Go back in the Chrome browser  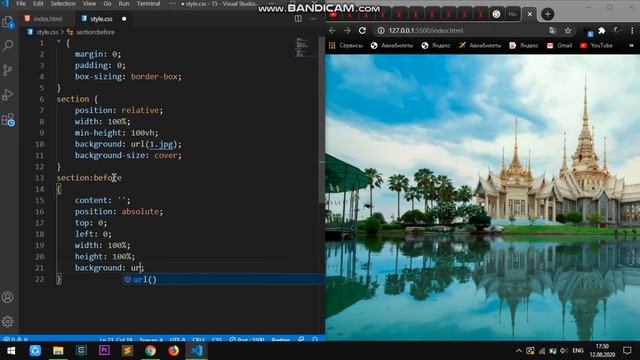click(x=332, y=31)
